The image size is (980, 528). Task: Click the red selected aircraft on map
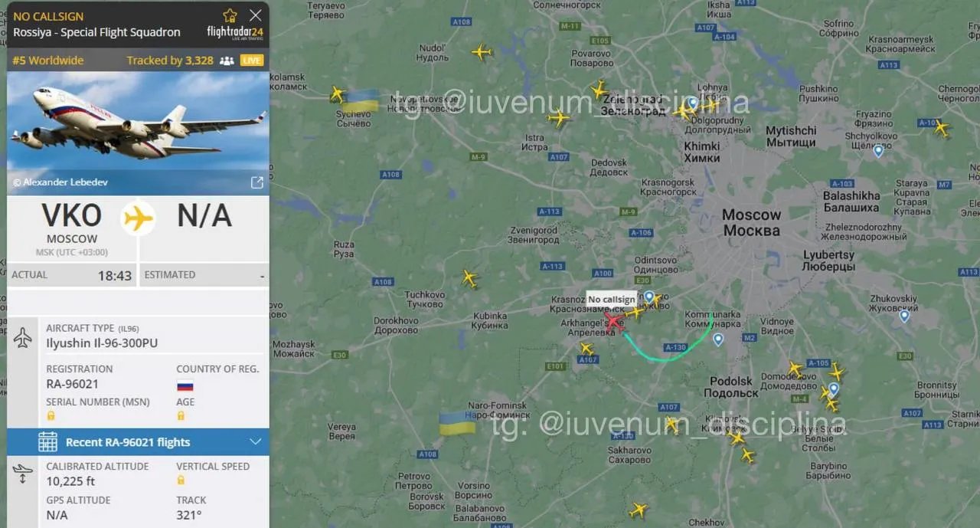(614, 320)
